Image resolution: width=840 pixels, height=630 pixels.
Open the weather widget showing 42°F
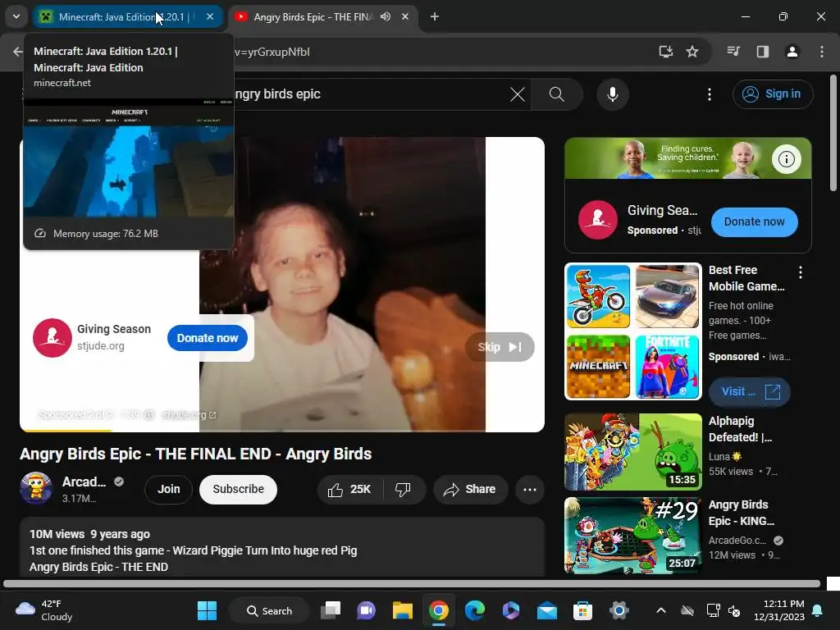coord(44,610)
